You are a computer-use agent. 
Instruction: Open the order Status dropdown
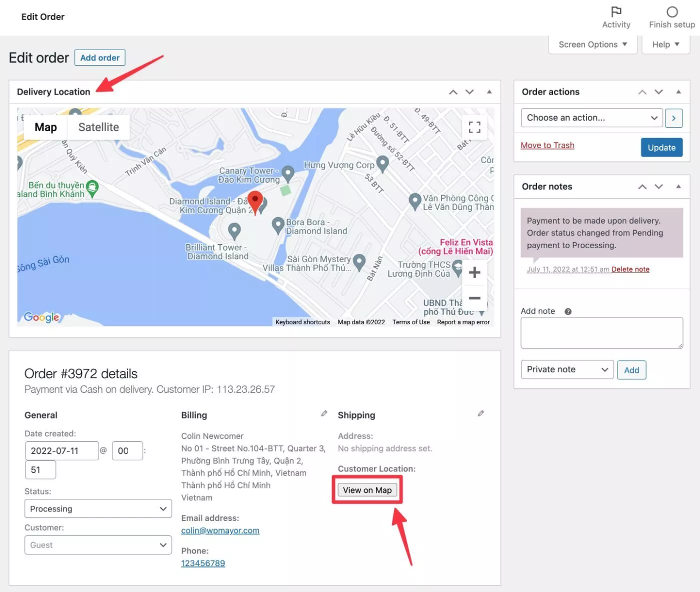click(x=98, y=509)
